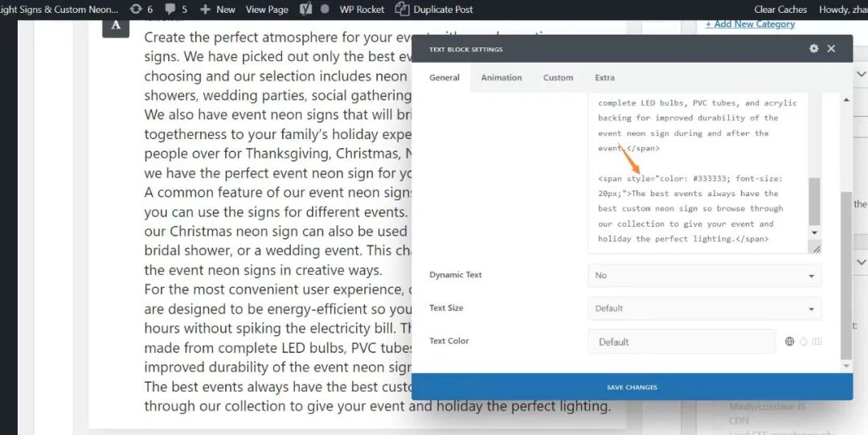Click the Add New Category link
868x435 pixels.
point(750,24)
